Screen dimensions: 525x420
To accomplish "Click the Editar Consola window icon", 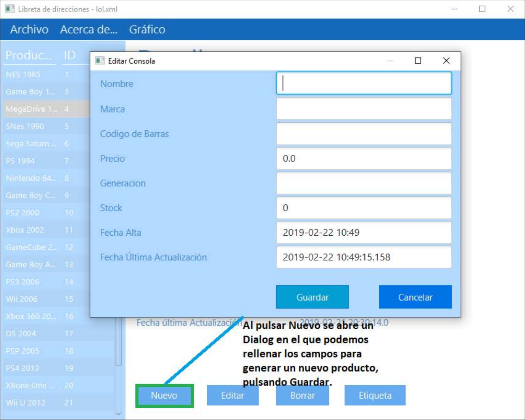I will [100, 61].
